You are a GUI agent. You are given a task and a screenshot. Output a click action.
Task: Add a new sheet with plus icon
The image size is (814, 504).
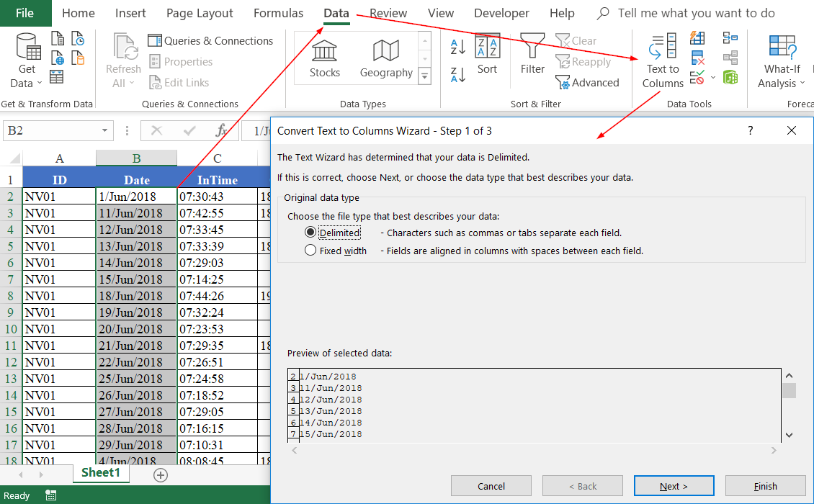click(x=161, y=475)
